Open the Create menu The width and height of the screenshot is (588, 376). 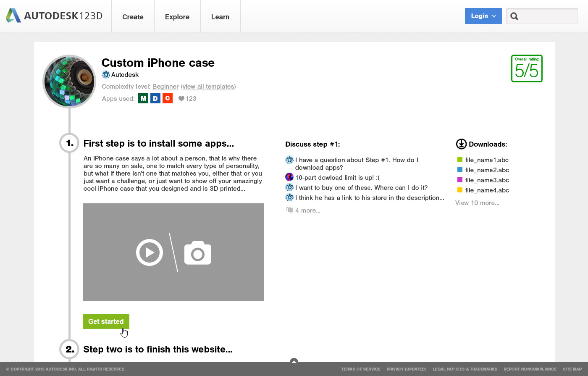click(x=133, y=17)
